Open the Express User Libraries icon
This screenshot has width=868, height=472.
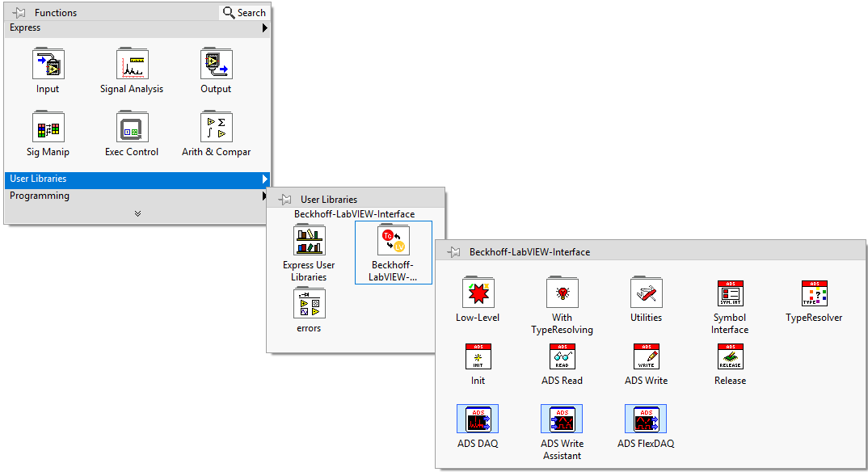pyautogui.click(x=309, y=239)
